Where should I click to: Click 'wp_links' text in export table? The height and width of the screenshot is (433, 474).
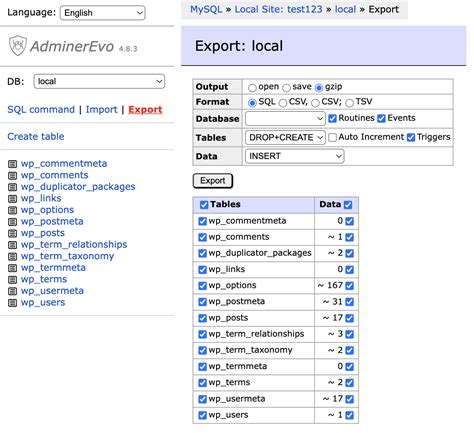tap(227, 269)
